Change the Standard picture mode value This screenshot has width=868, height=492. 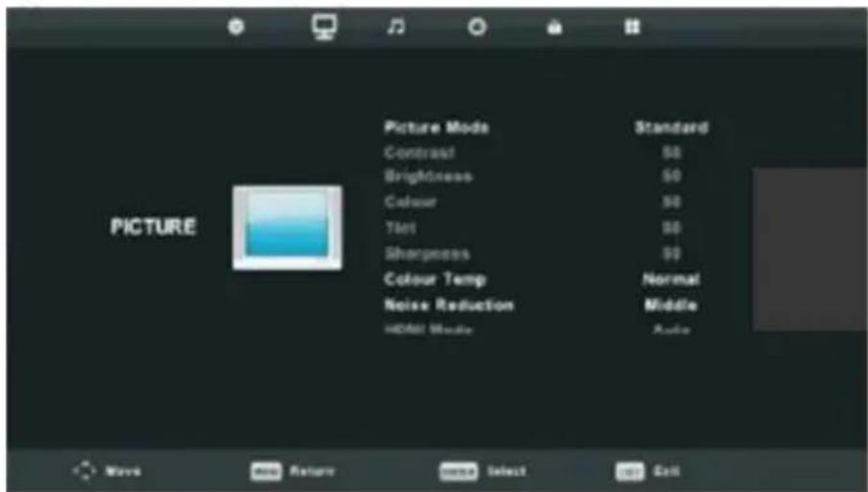tap(671, 128)
